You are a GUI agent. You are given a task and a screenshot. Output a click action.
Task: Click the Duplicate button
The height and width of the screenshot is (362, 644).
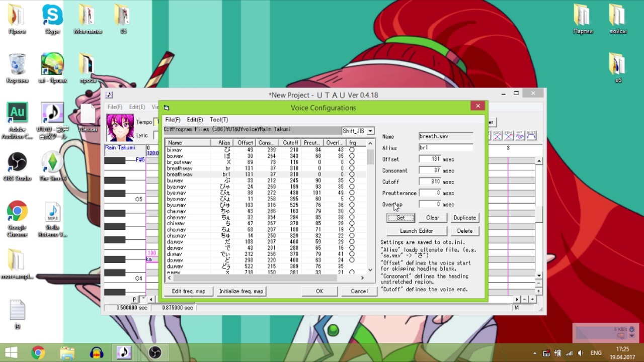464,218
